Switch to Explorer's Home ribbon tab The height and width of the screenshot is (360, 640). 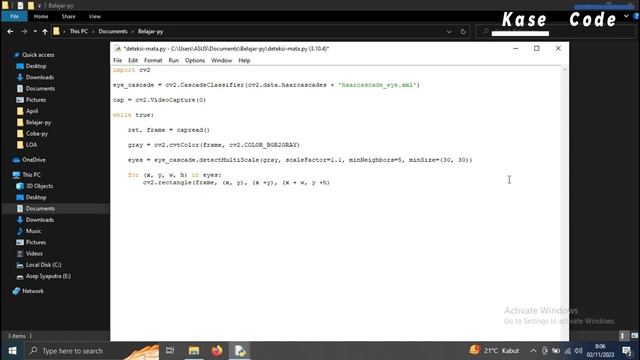[41, 16]
